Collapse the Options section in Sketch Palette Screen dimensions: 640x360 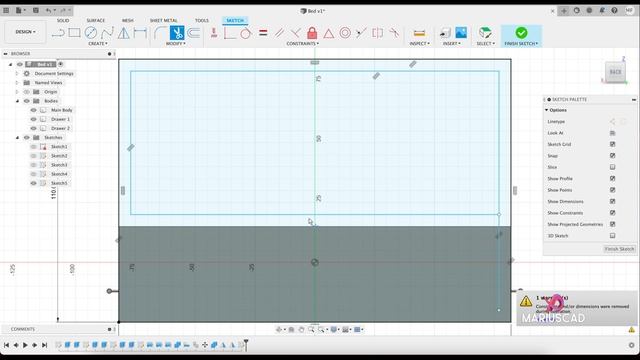point(547,110)
